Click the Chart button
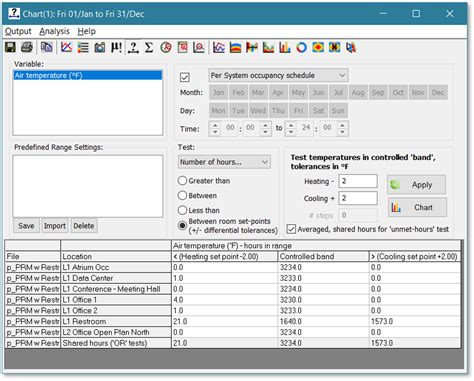The image size is (474, 381). click(x=417, y=207)
